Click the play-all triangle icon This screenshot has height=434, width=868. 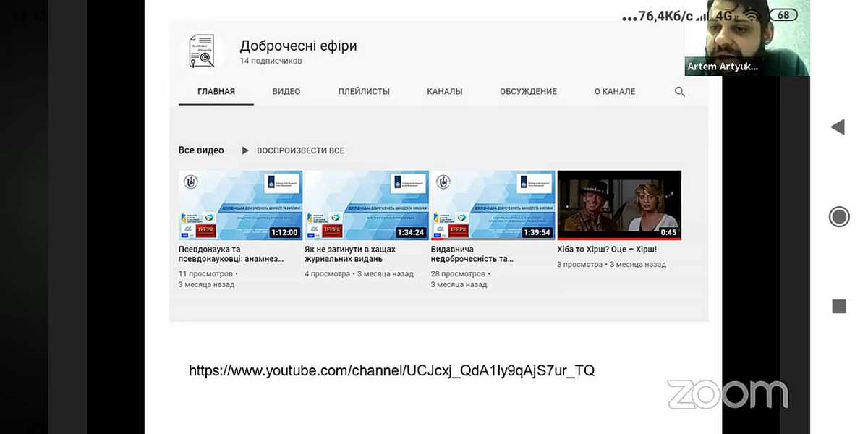[245, 150]
